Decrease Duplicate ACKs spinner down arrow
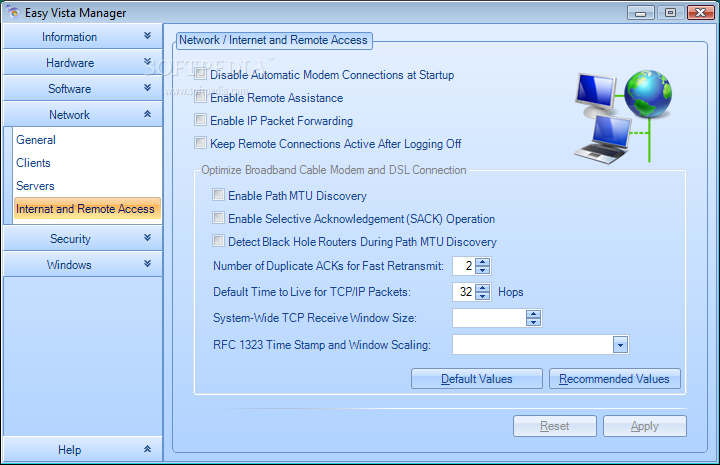Viewport: 720px width, 465px height. pos(483,270)
